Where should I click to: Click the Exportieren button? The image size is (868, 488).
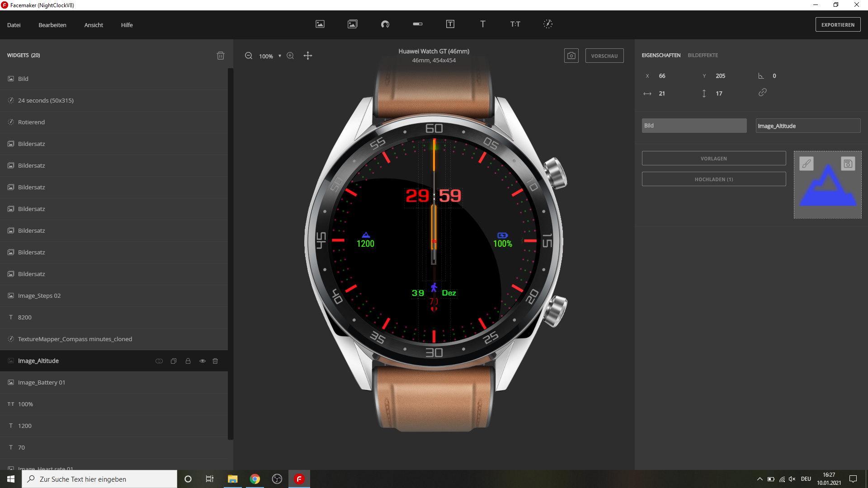[838, 25]
